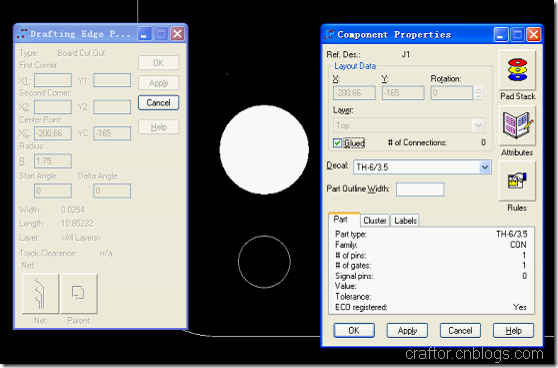Confirm with OK in Component Properties
Screen dimensions: 558x368
354,331
